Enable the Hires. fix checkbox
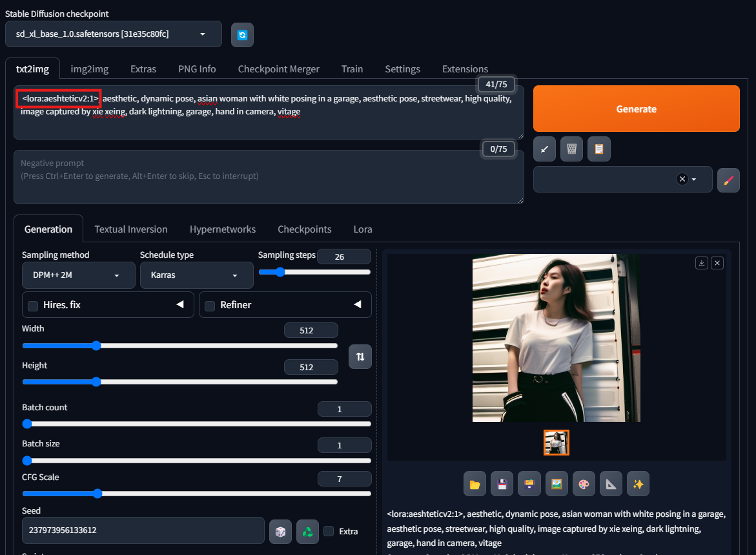This screenshot has width=756, height=555. (34, 306)
